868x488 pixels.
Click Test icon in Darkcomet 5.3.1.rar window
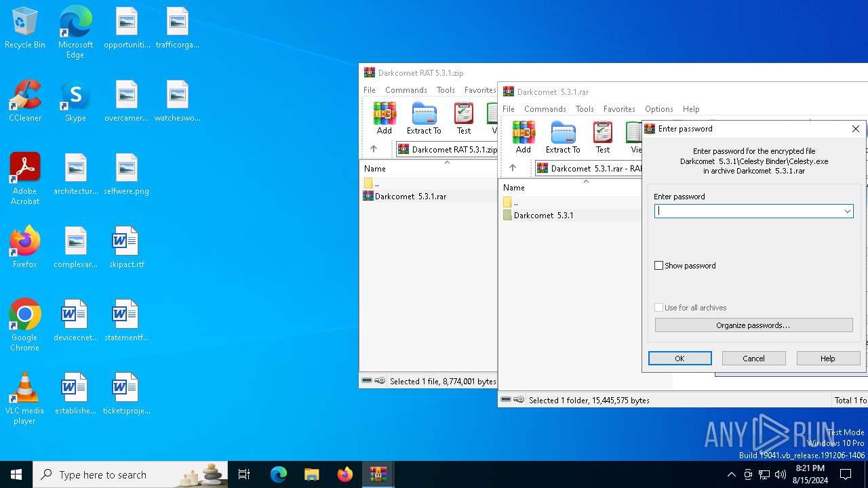602,138
